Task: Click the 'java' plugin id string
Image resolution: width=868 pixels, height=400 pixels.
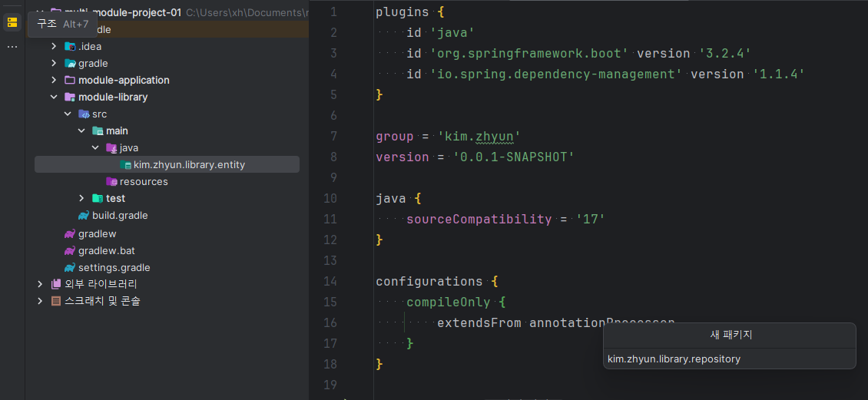Action: pos(452,33)
